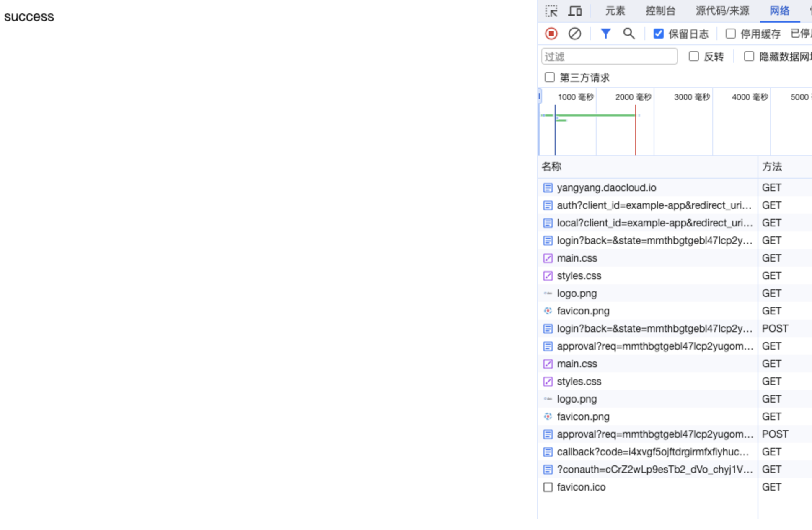The image size is (812, 530).
Task: Select the callback?code request row
Action: click(x=652, y=452)
